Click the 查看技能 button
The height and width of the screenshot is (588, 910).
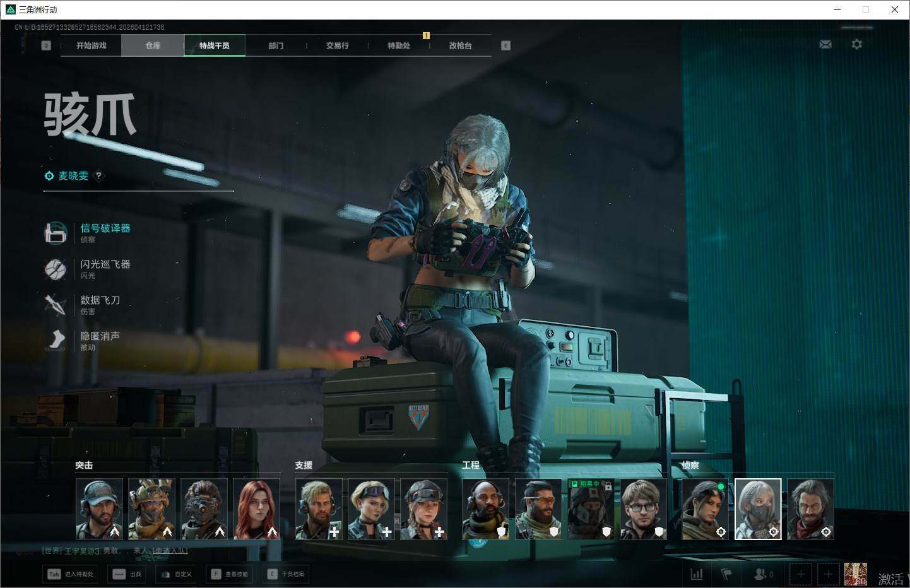pos(230,574)
